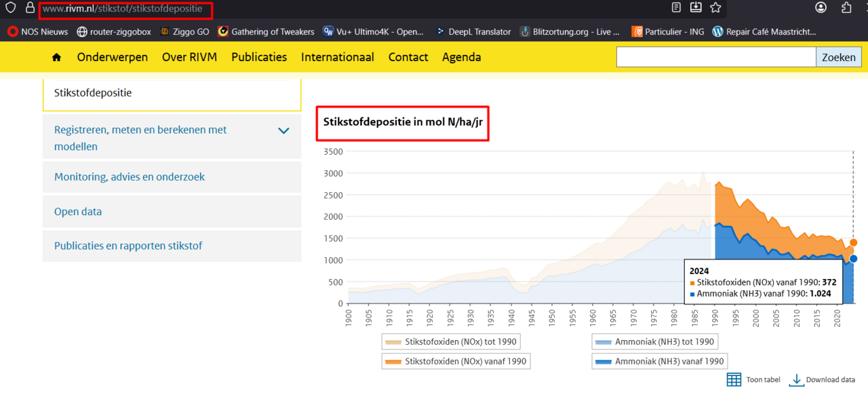Screen dimensions: 868x399
Task: Expand the Registreren, meten en berekenen chevron
Action: (x=284, y=130)
